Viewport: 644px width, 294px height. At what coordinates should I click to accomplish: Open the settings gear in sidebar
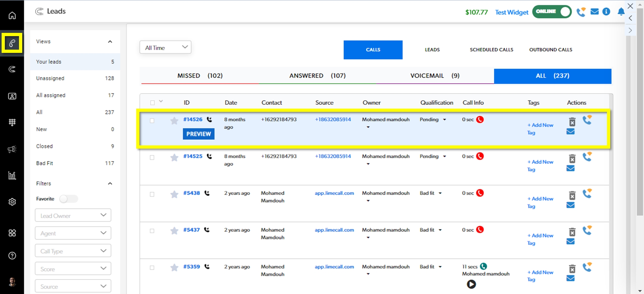[12, 202]
